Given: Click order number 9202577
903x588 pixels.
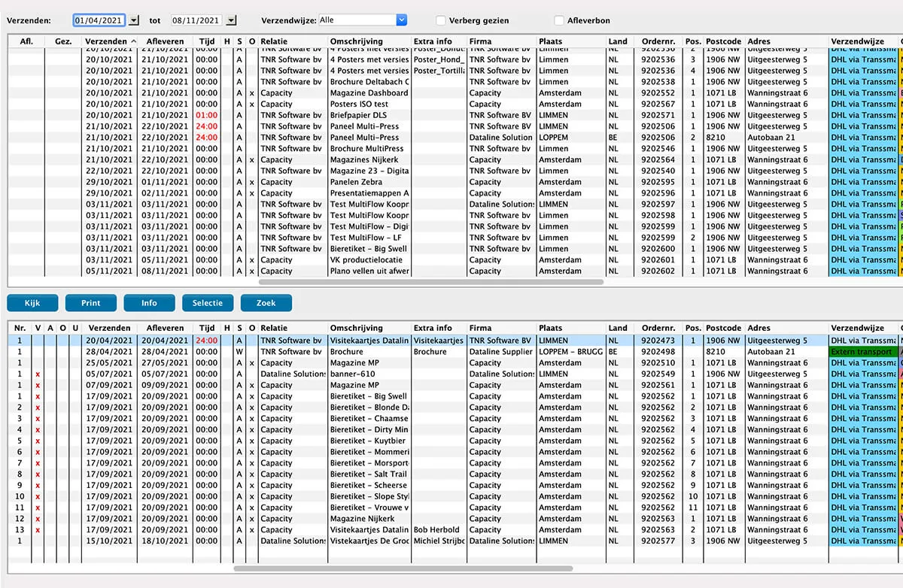Looking at the screenshot, I should (x=658, y=541).
